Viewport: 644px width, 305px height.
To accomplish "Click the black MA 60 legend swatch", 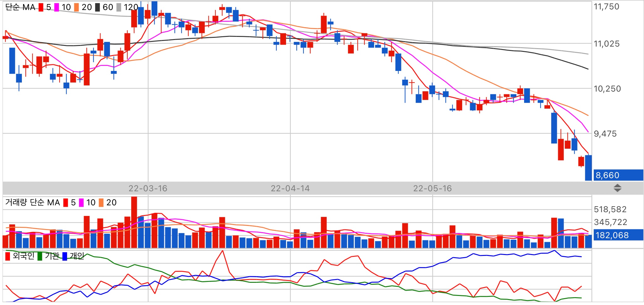I will [97, 7].
